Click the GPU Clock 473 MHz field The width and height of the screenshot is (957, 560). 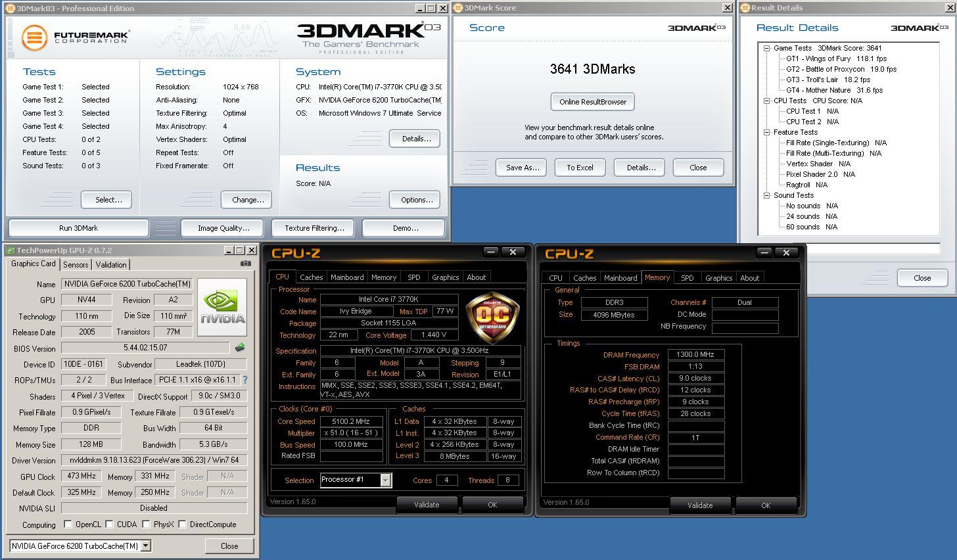pos(82,476)
